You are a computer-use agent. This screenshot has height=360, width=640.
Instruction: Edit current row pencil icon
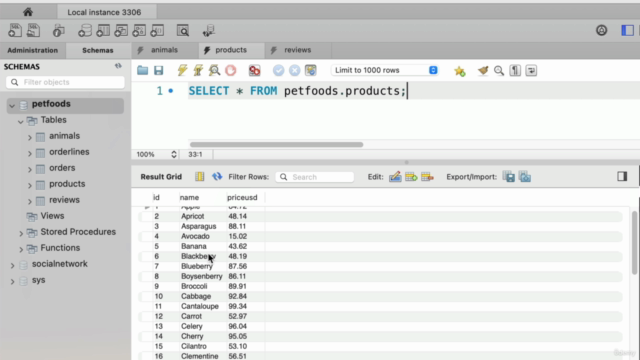(395, 177)
